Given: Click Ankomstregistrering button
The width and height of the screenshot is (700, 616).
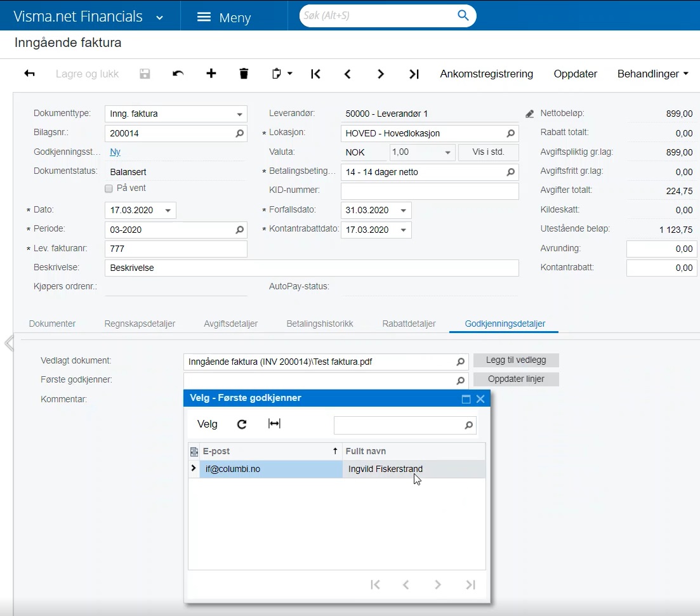Looking at the screenshot, I should (x=487, y=74).
